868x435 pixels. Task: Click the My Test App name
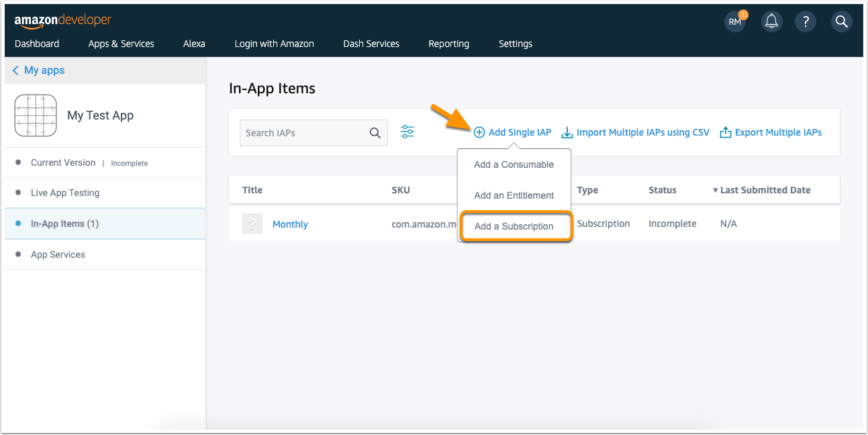click(x=101, y=115)
